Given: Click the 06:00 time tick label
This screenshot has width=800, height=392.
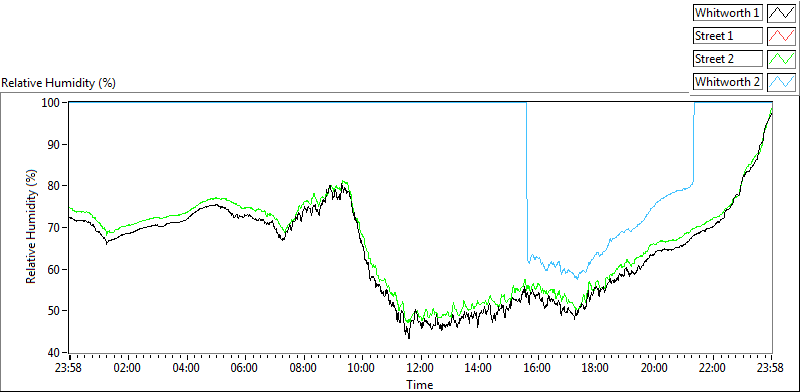Looking at the screenshot, I should tap(245, 368).
